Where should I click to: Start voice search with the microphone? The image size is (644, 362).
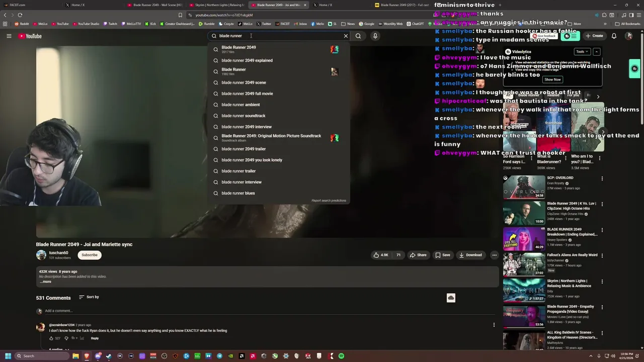click(375, 36)
